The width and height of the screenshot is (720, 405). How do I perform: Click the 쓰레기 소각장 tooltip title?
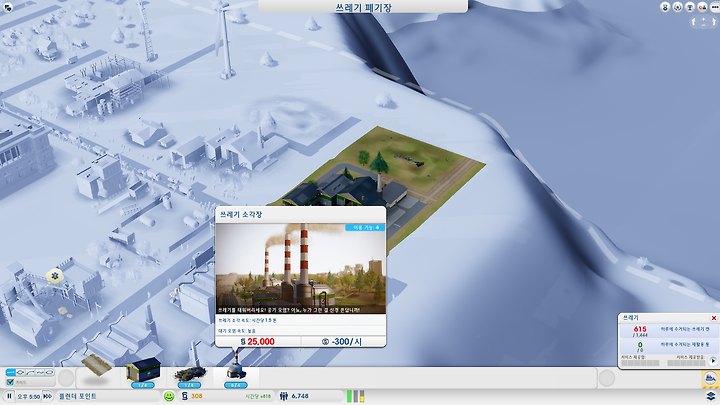241,214
